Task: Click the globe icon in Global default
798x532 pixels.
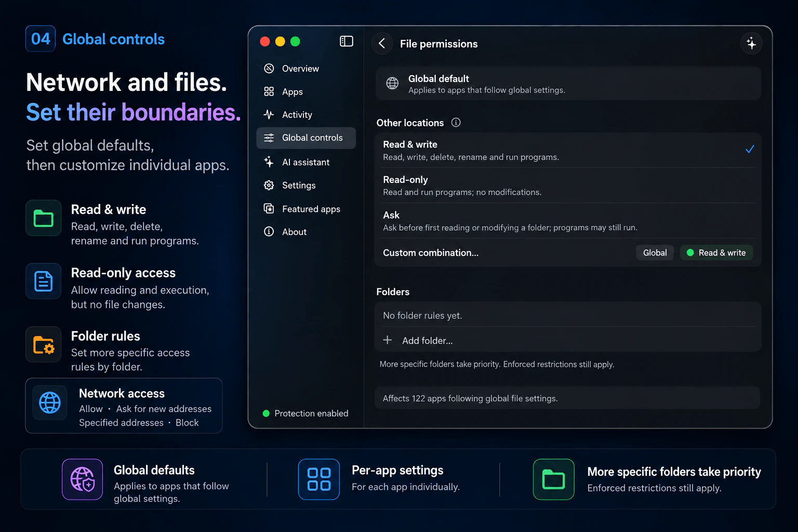Action: (x=392, y=83)
